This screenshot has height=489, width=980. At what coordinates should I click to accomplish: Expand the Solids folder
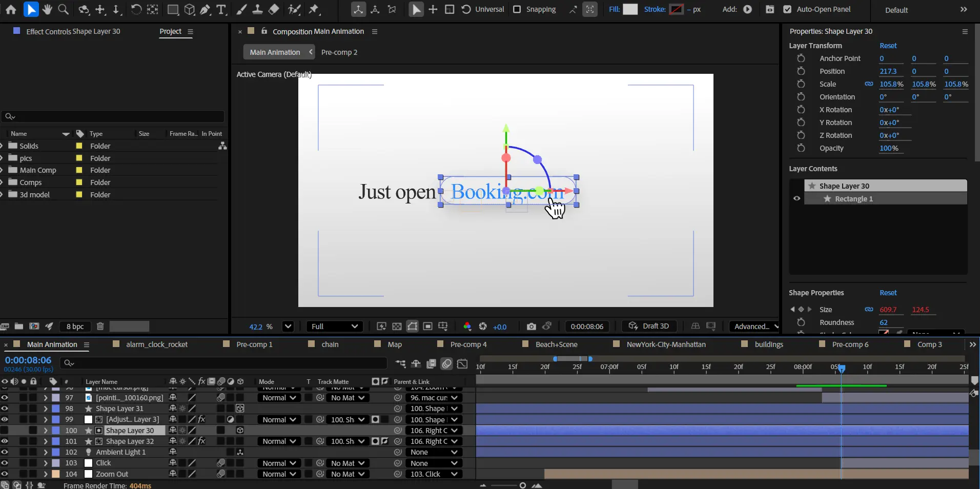pos(3,146)
